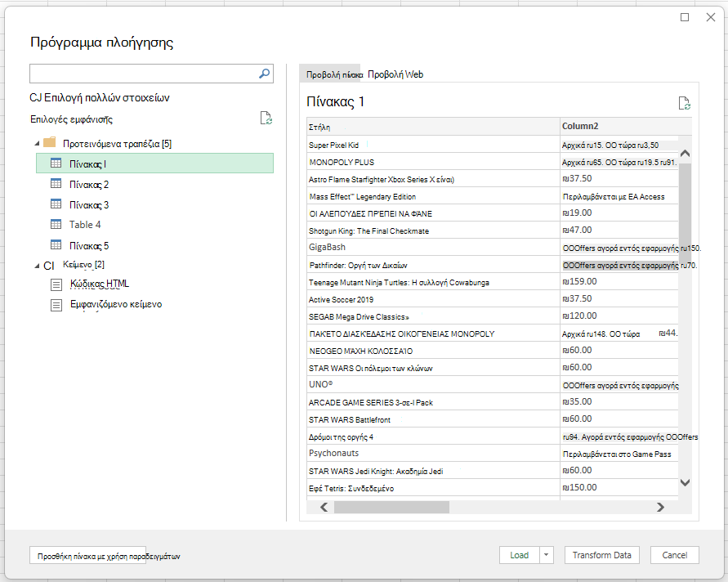Click the Load button

pyautogui.click(x=519, y=555)
